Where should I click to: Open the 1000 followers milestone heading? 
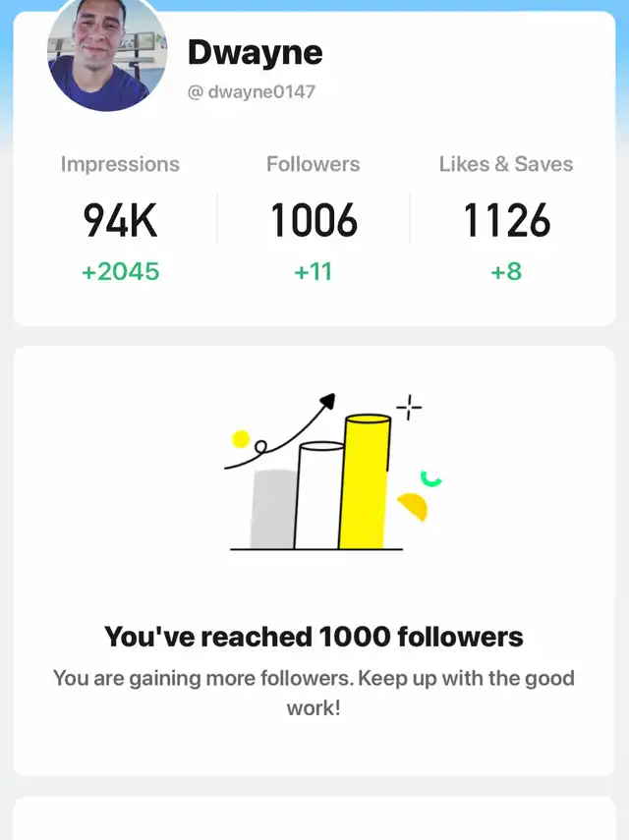(x=314, y=637)
